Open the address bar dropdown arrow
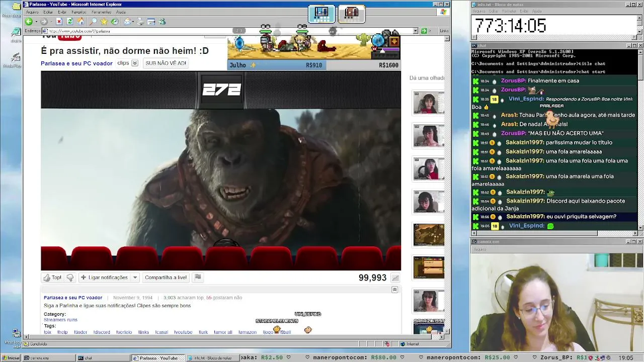 [416, 31]
